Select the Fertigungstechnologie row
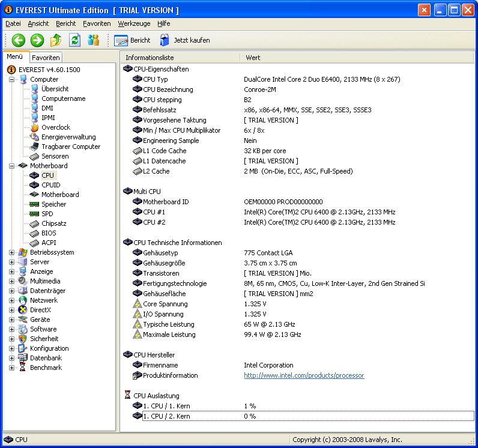Viewport: 478px width, 448px height. pos(297,283)
